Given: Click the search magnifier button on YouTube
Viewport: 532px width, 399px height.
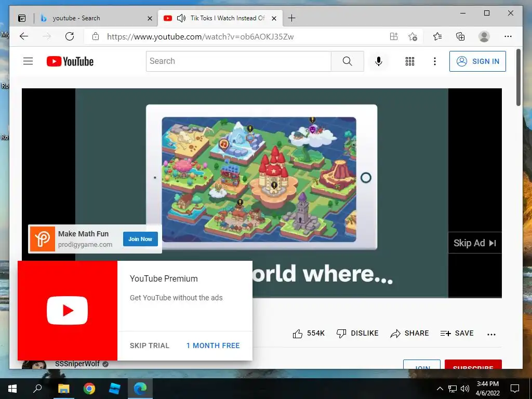Looking at the screenshot, I should click(347, 61).
